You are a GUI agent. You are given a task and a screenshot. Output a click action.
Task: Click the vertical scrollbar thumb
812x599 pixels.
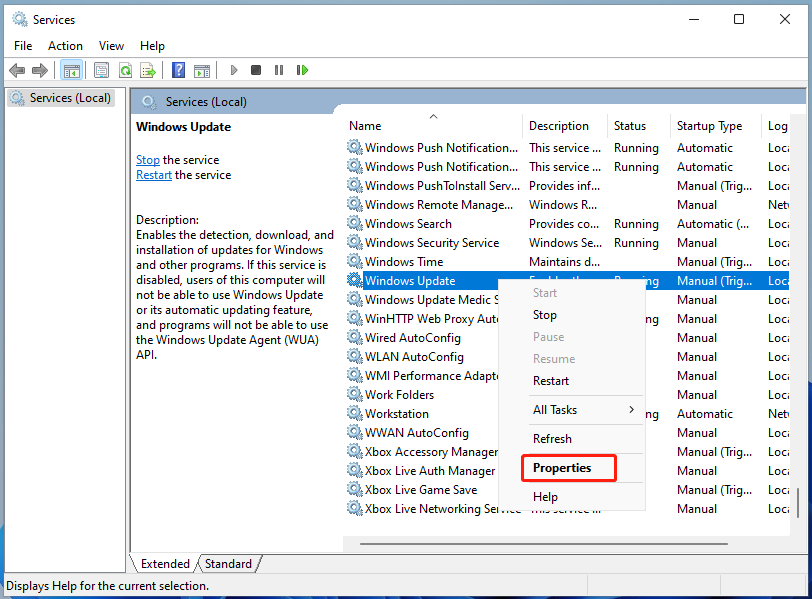coord(798,503)
